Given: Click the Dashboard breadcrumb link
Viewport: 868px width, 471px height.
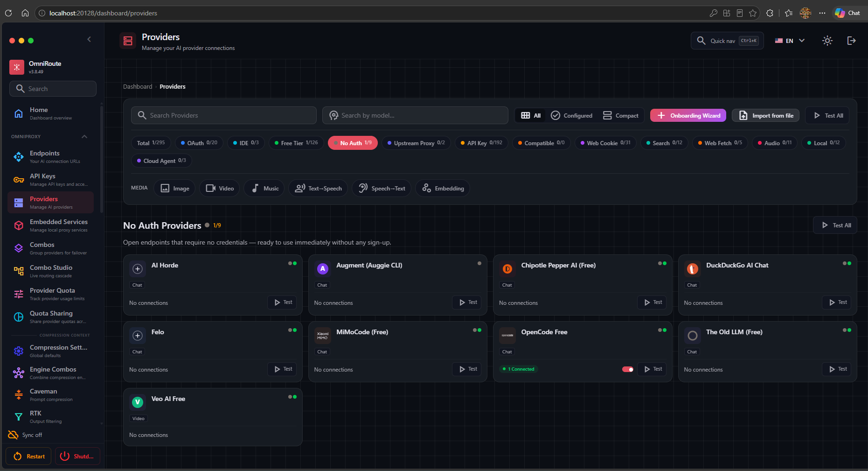Looking at the screenshot, I should pos(138,87).
